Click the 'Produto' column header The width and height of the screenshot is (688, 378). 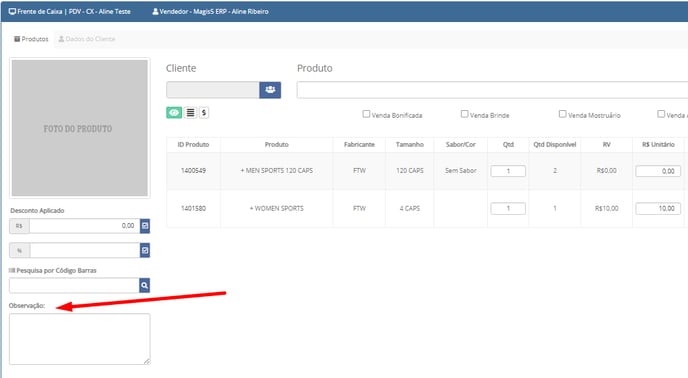coord(276,144)
